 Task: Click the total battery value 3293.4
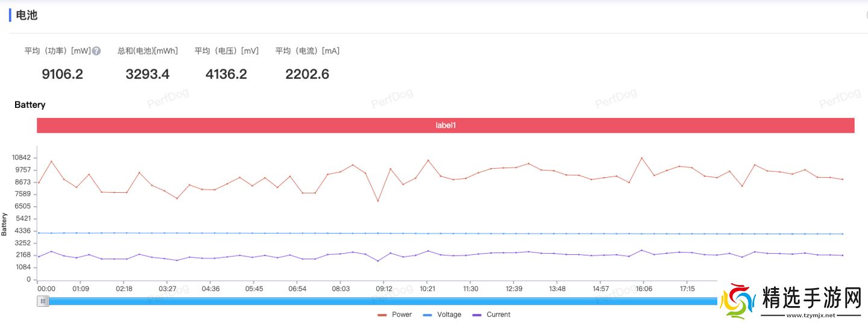(x=148, y=74)
